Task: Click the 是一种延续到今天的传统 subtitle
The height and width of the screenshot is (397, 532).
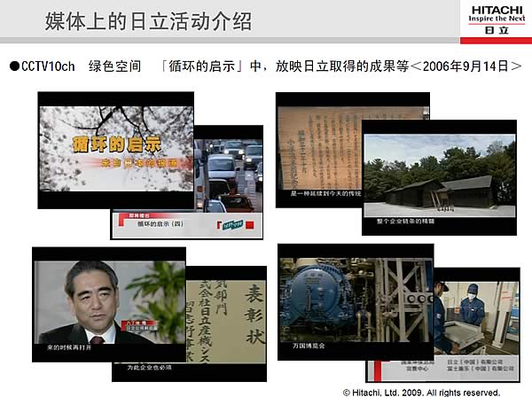Action: click(x=325, y=193)
